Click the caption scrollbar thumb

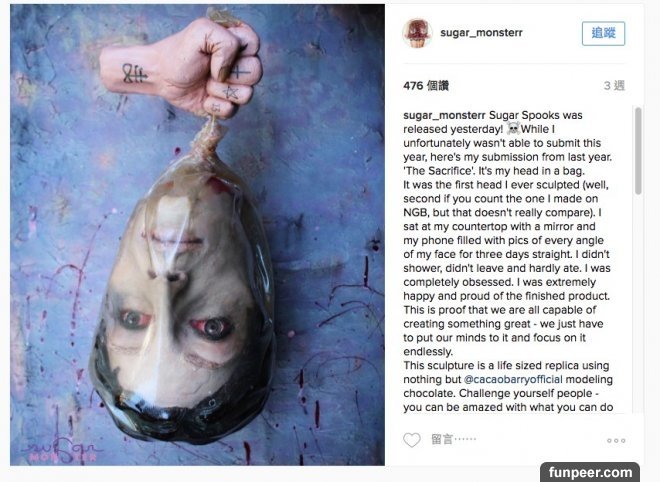(x=638, y=151)
